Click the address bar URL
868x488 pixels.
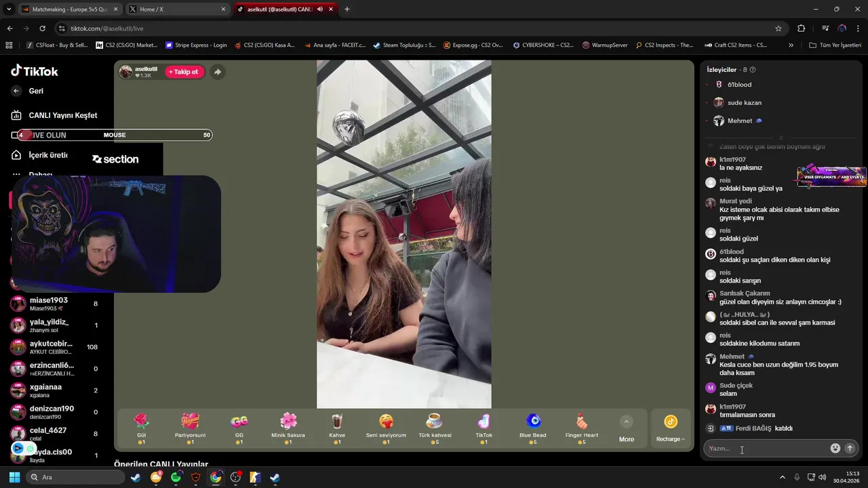(x=107, y=28)
